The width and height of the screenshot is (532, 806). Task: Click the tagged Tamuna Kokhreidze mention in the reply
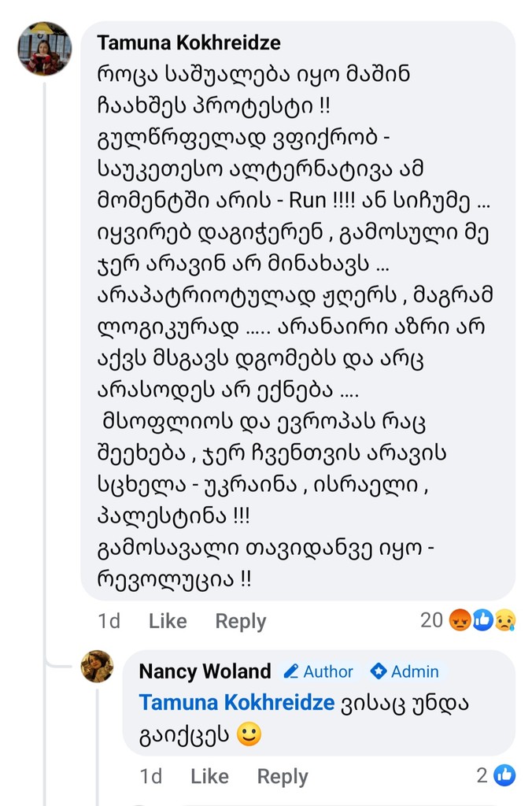[x=237, y=703]
